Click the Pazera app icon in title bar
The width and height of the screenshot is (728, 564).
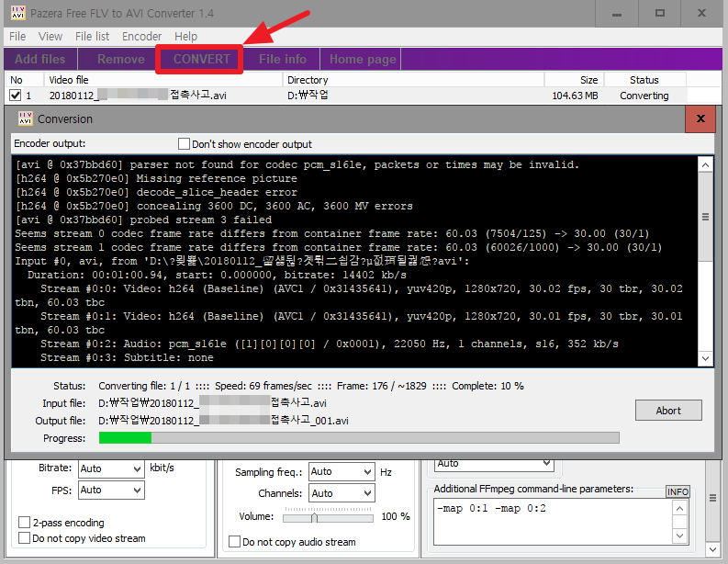coord(18,13)
